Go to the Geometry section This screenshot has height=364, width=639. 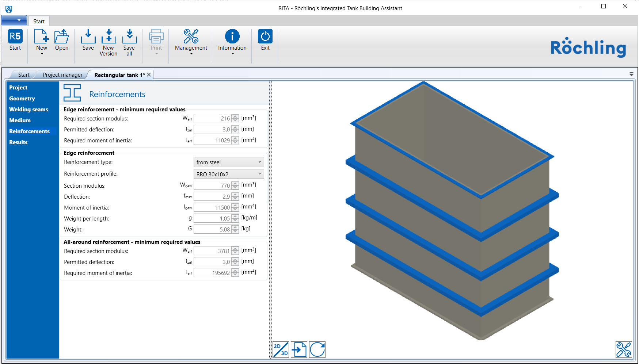(x=22, y=99)
